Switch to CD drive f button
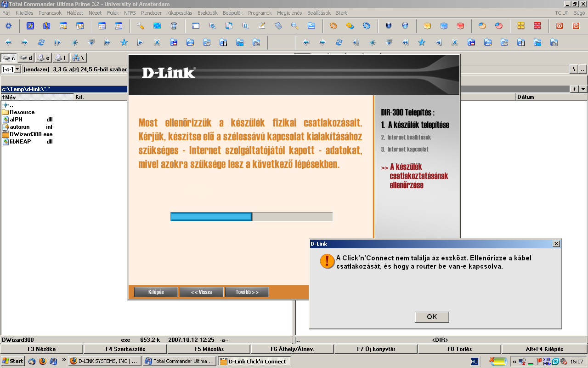Image resolution: width=588 pixels, height=368 pixels. [61, 58]
